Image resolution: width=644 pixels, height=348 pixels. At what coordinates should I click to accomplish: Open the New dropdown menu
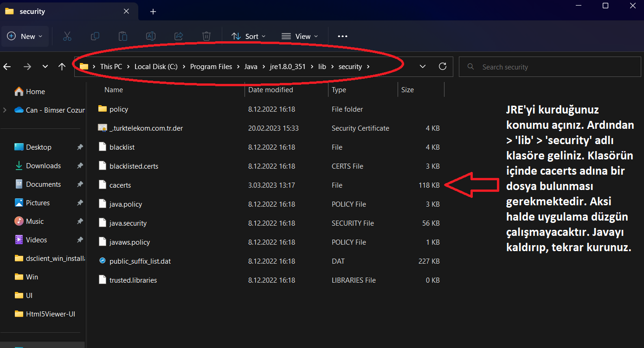25,36
